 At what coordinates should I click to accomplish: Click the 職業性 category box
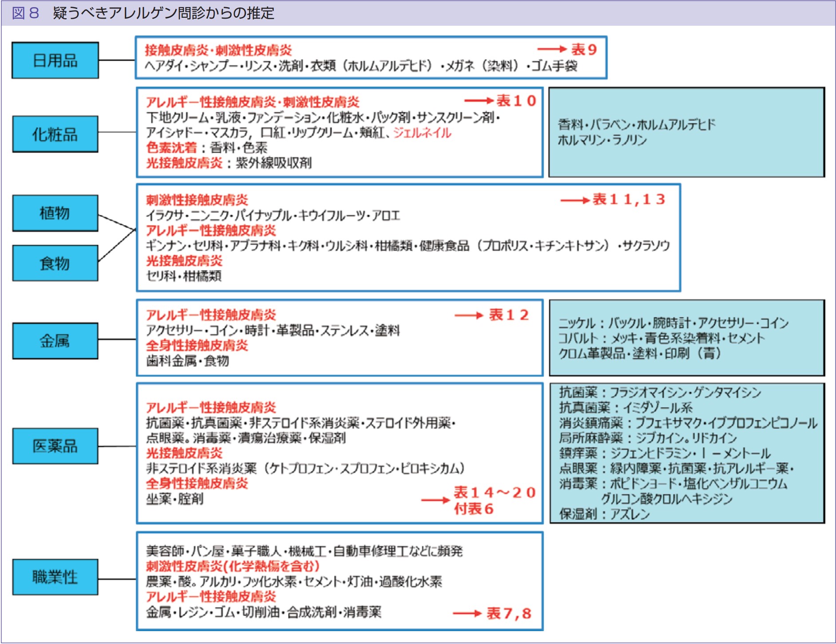[55, 577]
